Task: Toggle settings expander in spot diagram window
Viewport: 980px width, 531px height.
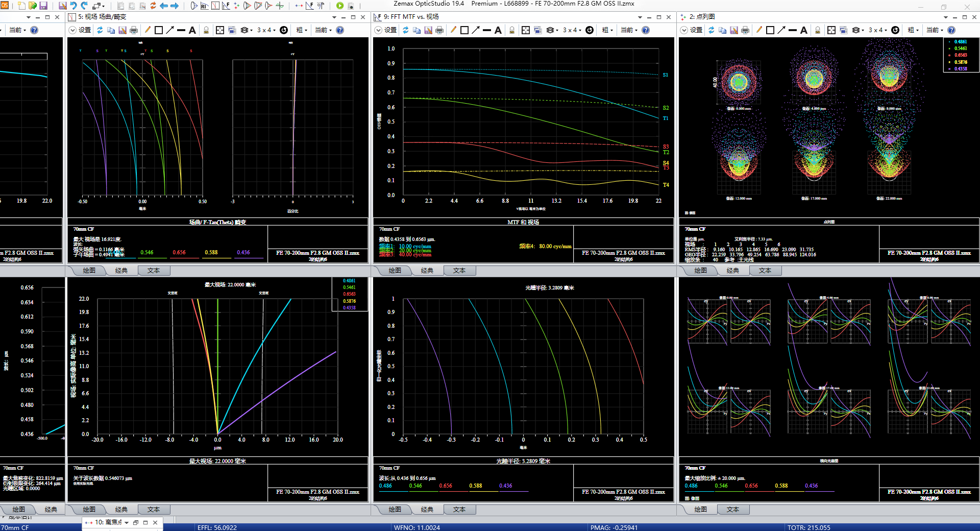Action: point(684,30)
